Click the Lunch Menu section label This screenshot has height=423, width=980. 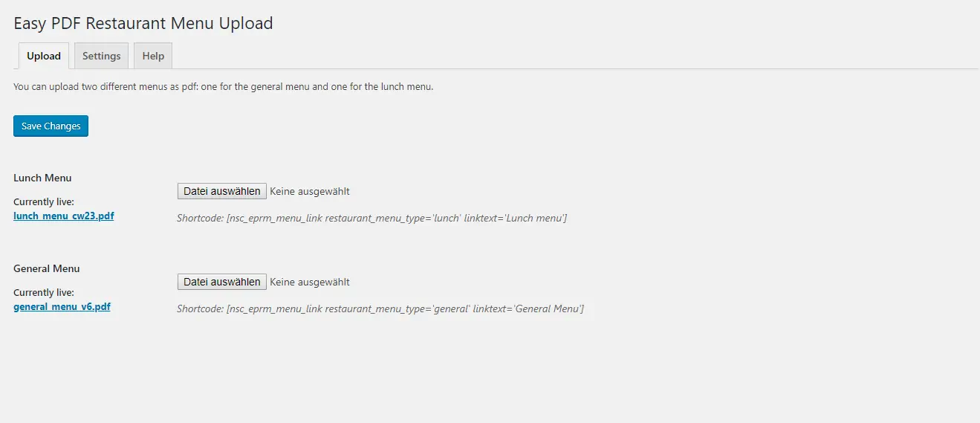coord(42,178)
